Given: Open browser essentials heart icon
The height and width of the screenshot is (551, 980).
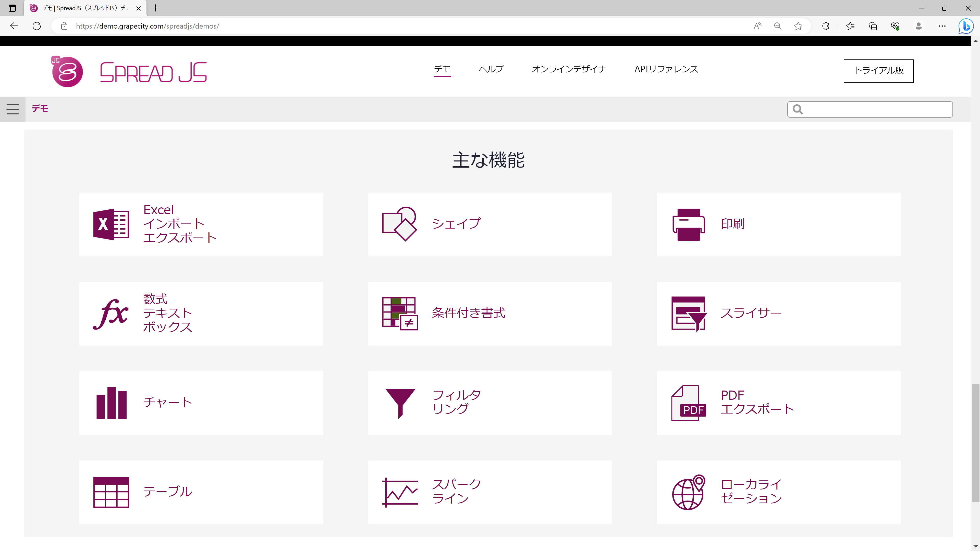Looking at the screenshot, I should pyautogui.click(x=896, y=26).
